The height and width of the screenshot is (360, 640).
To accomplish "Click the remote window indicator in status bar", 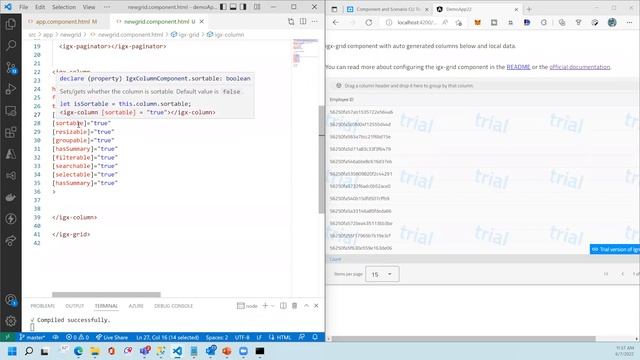I will [x=7, y=337].
